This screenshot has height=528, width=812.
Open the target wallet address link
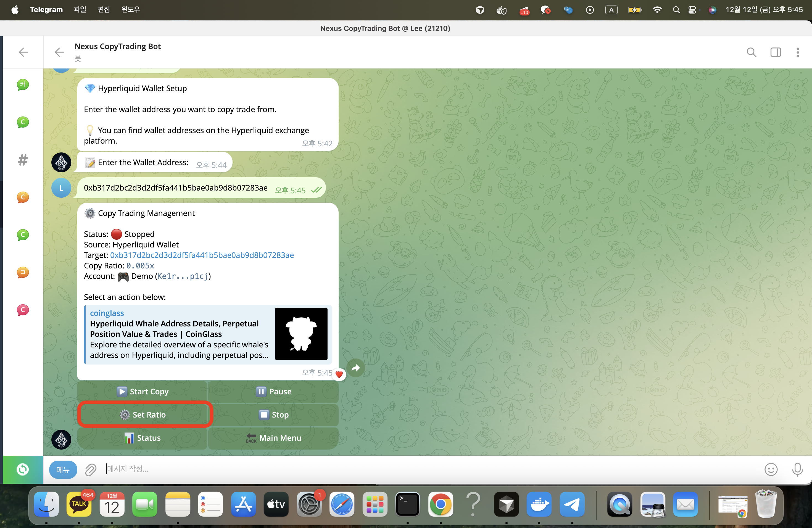(202, 255)
